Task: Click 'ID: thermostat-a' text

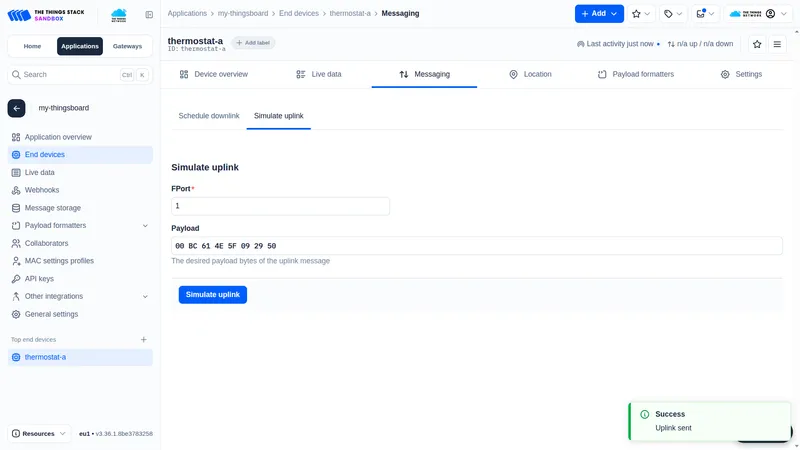Action: pyautogui.click(x=196, y=49)
